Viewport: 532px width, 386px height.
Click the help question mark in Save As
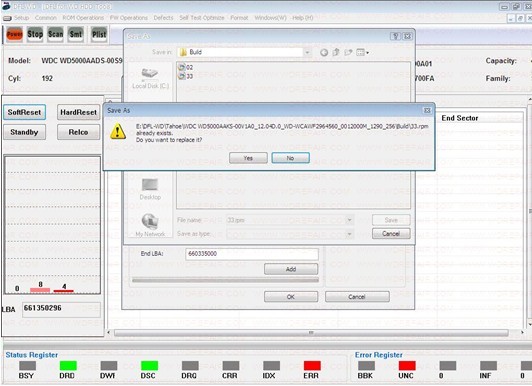395,36
